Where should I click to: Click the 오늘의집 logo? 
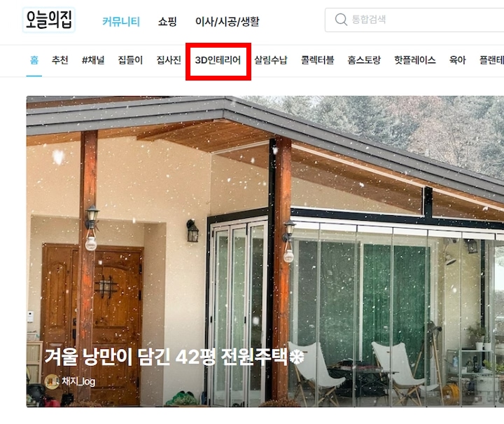tap(49, 20)
